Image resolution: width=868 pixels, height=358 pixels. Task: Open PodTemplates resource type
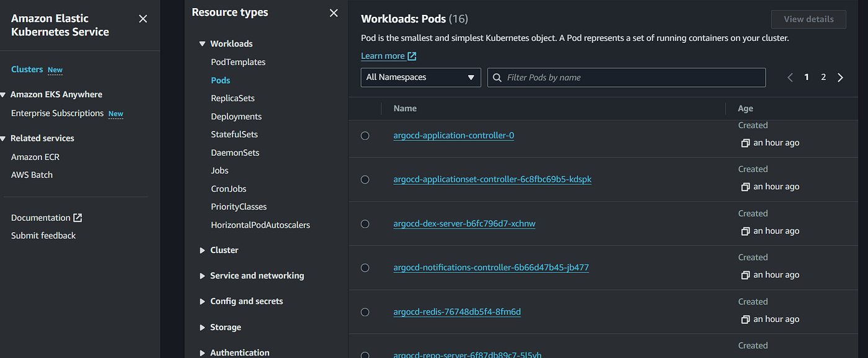[x=238, y=62]
